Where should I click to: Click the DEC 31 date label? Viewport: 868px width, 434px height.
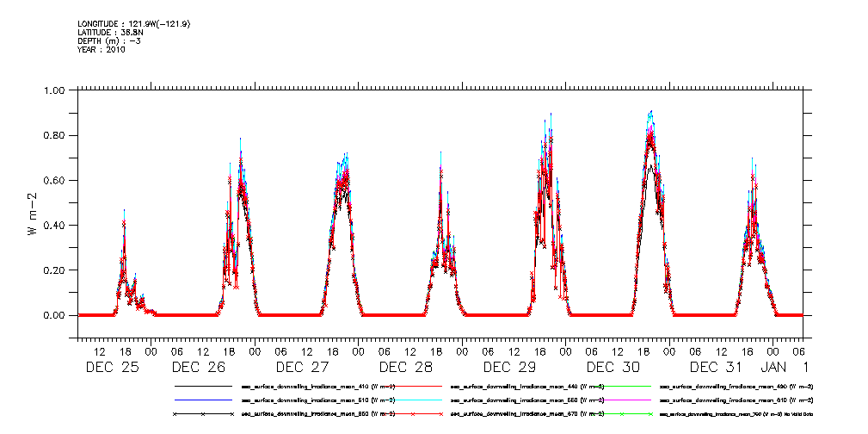[717, 367]
